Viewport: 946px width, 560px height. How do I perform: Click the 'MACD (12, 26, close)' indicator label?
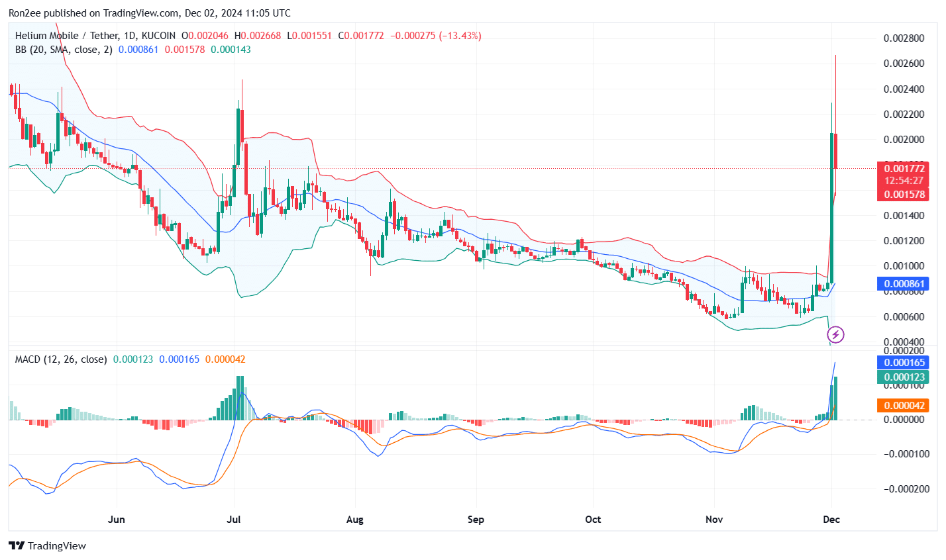pos(61,359)
